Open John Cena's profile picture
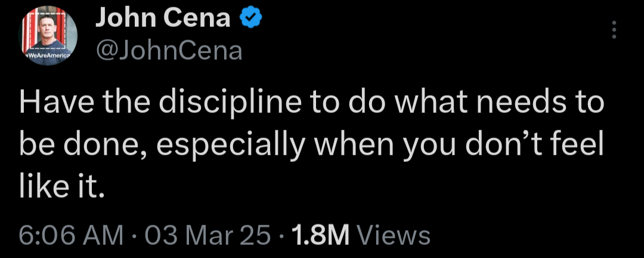644x258 pixels. pos(49,36)
